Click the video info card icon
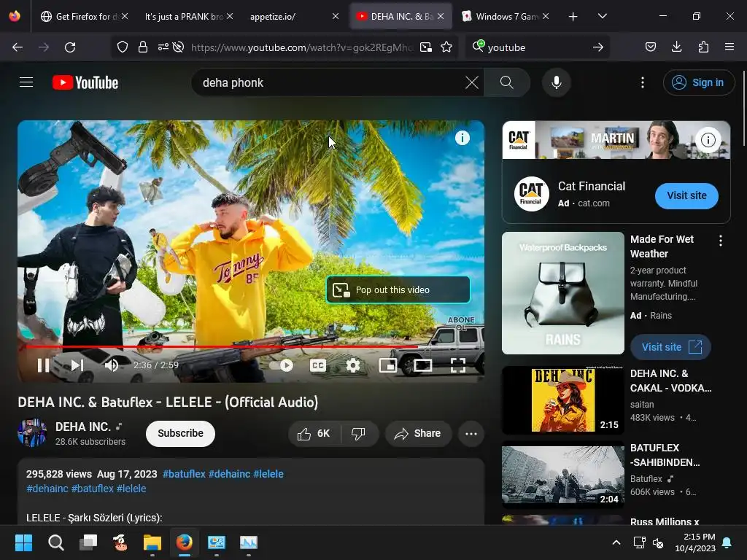747x560 pixels. coord(462,138)
